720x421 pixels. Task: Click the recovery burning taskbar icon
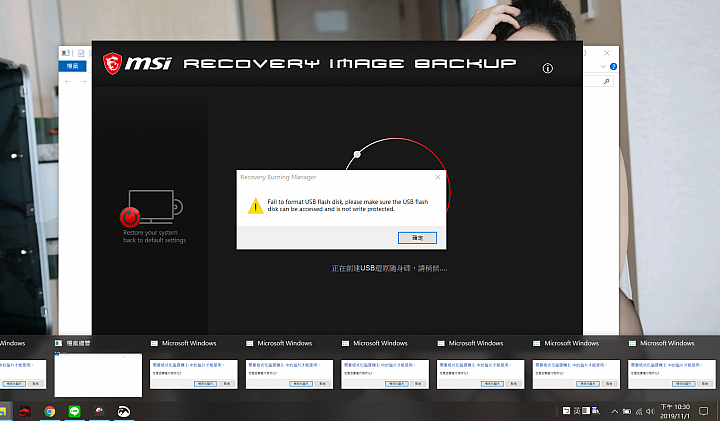99,411
